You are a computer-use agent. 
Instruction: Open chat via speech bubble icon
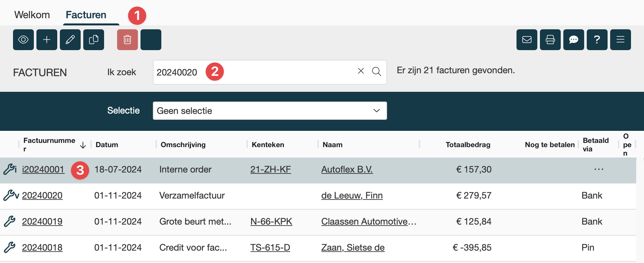point(574,40)
